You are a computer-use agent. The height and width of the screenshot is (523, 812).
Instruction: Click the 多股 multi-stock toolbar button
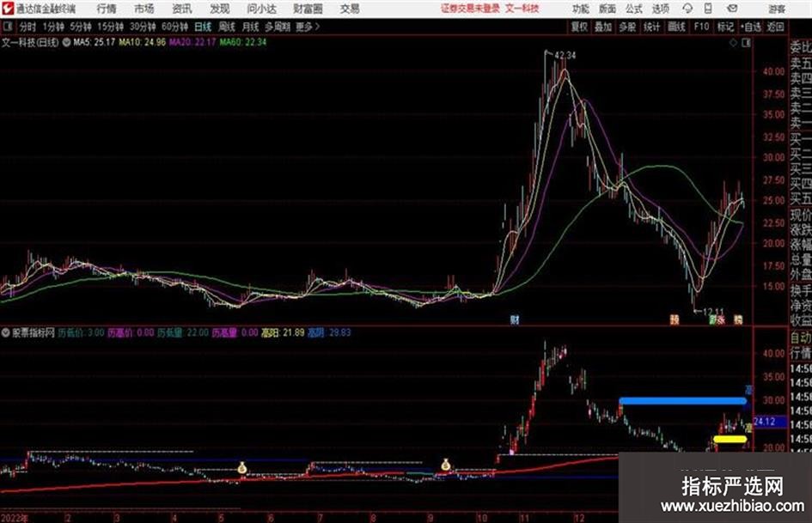[x=627, y=27]
